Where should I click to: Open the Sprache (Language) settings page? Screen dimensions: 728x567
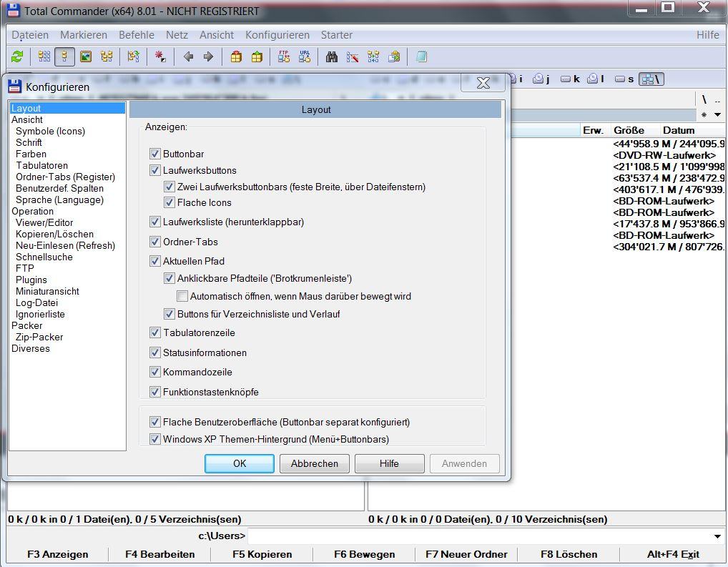pyautogui.click(x=60, y=199)
